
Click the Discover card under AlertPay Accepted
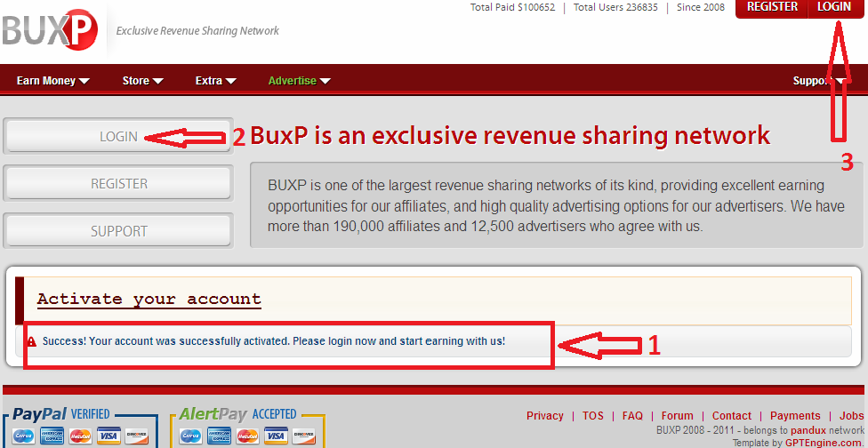click(304, 436)
